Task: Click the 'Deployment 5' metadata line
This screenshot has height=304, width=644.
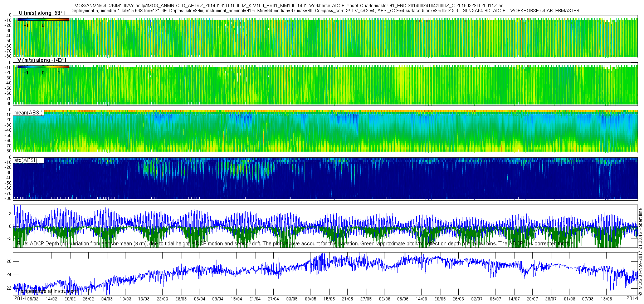Action: pos(325,11)
